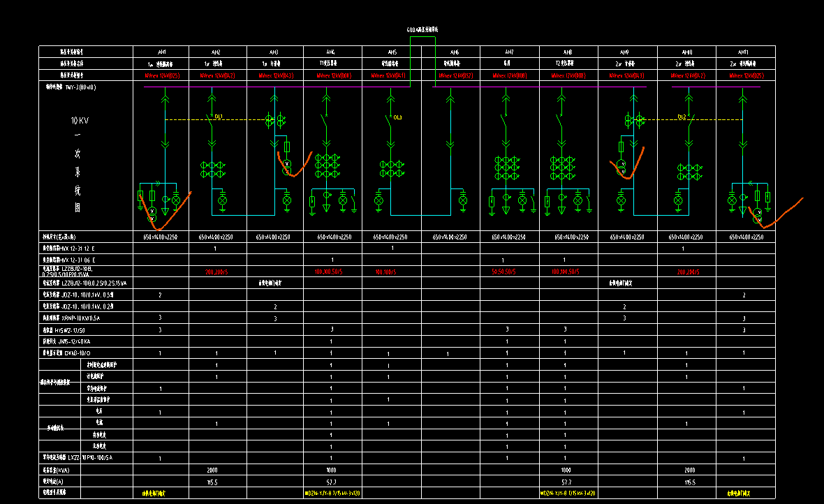Image resolution: width=824 pixels, height=504 pixels.
Task: Select the JDZ-10 10/0.1kV 0.2 class label
Action: (x=78, y=306)
